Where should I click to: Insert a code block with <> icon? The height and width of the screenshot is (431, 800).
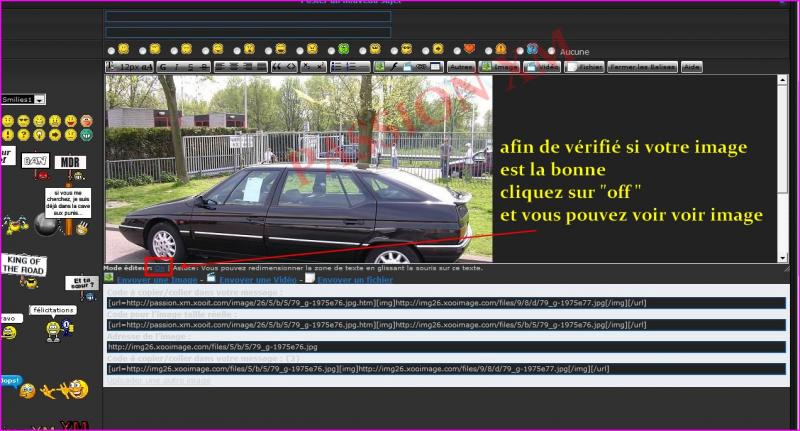(x=291, y=67)
